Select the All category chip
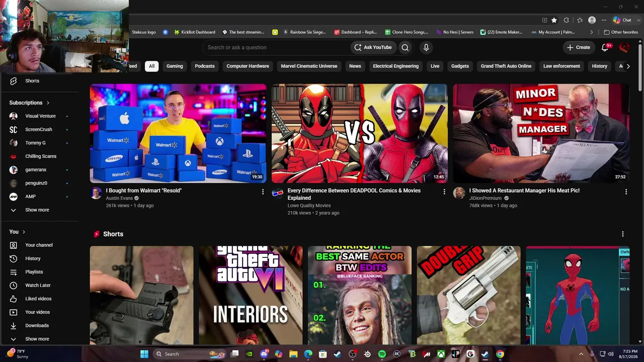Viewport: 644px width, 362px height. point(151,66)
